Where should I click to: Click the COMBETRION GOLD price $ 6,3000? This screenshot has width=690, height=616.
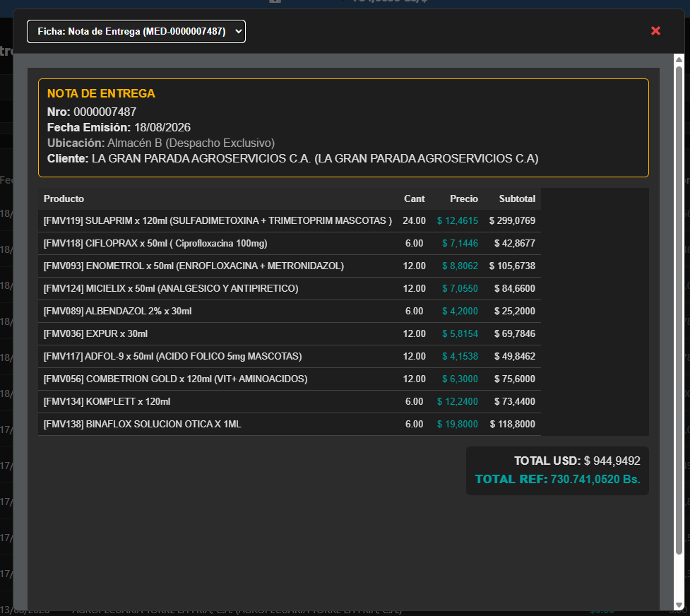click(460, 379)
